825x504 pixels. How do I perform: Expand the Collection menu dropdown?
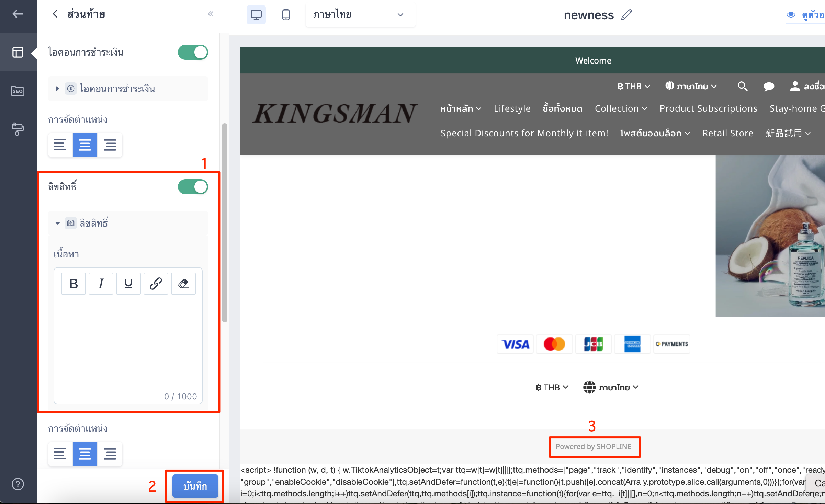pos(621,108)
